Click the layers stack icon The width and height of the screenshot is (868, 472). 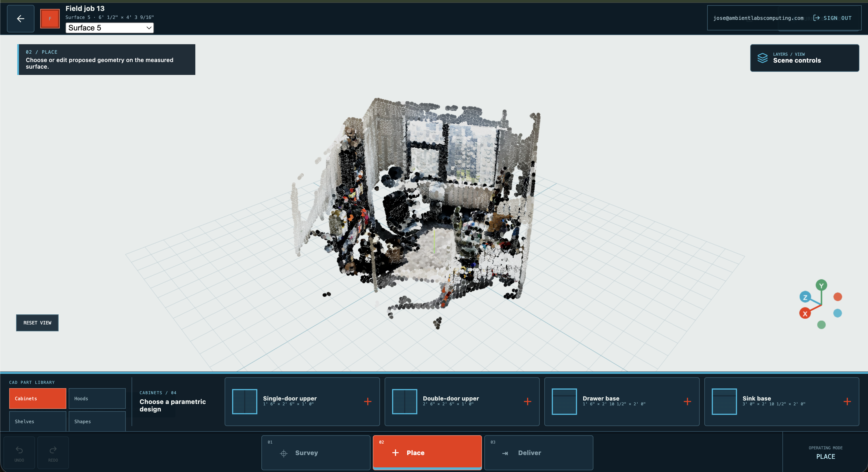763,58
